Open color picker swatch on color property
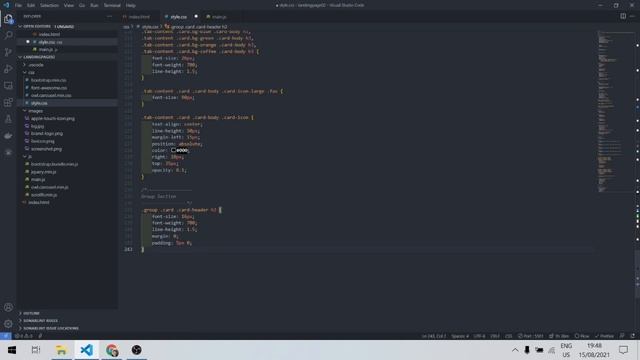 (173, 150)
